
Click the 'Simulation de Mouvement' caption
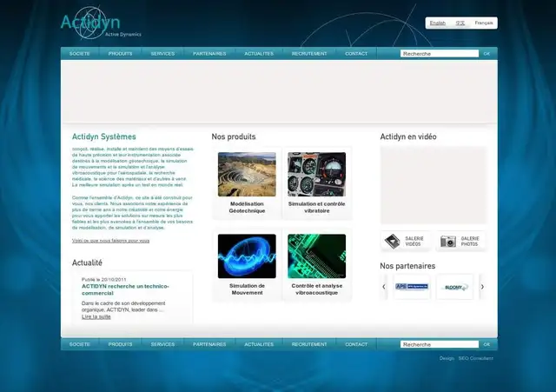(x=247, y=289)
